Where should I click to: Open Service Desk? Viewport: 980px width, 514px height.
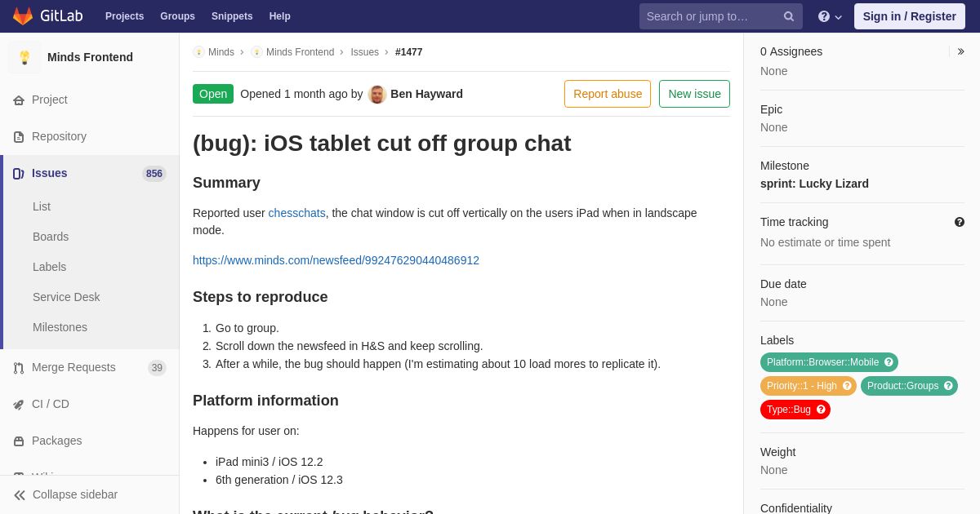point(66,297)
